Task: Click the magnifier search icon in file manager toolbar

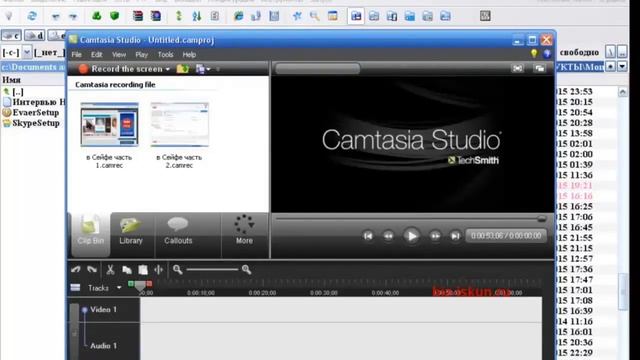Action: 314,16
